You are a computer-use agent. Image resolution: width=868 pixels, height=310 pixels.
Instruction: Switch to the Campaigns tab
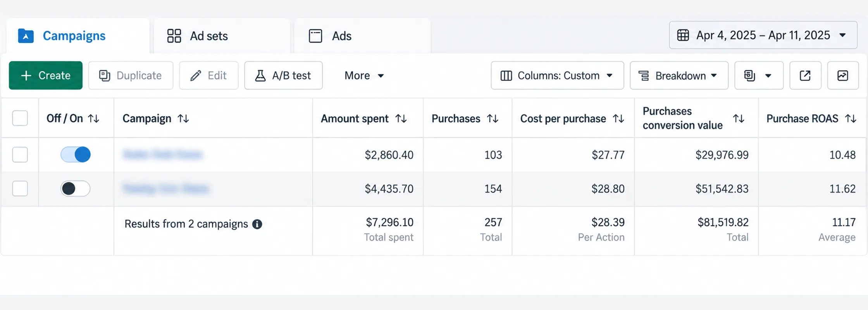pyautogui.click(x=78, y=36)
